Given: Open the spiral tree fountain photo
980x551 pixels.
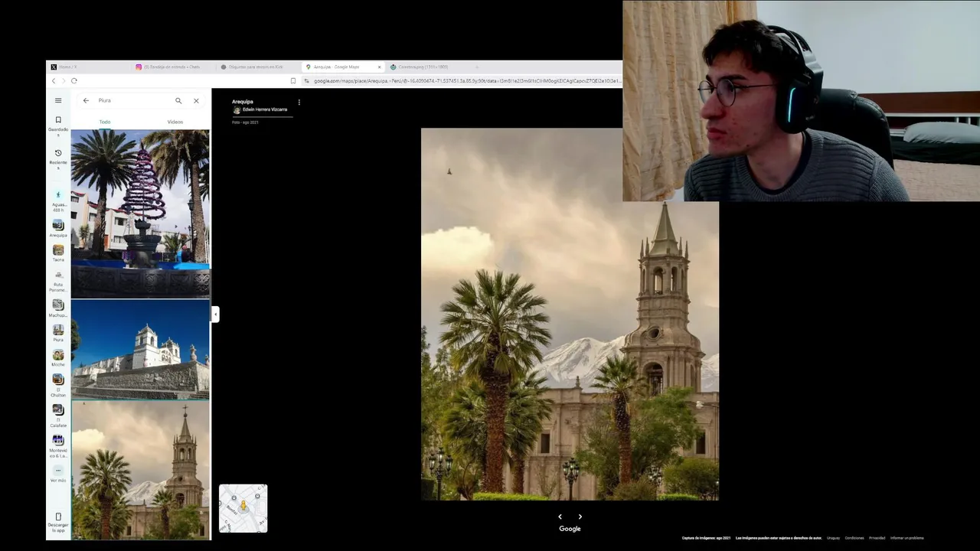Looking at the screenshot, I should 140,214.
